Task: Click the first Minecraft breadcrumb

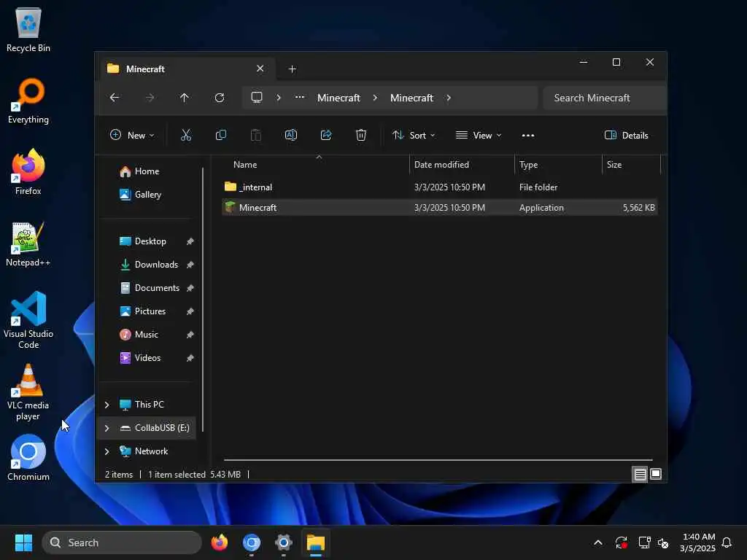Action: tap(338, 98)
